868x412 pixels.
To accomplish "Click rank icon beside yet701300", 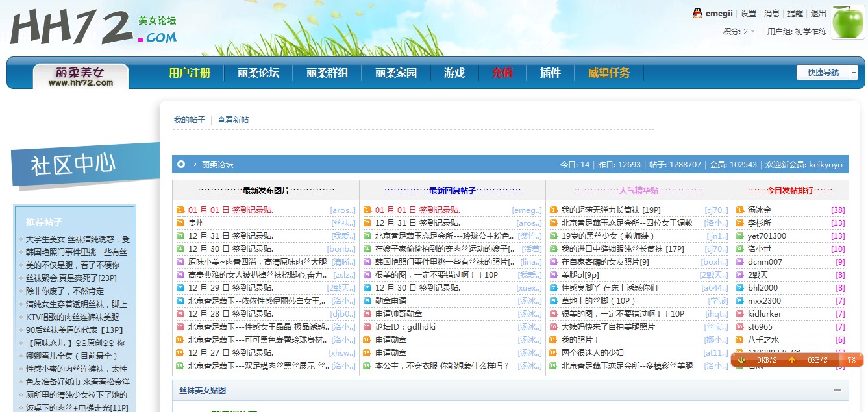I will pyautogui.click(x=740, y=236).
